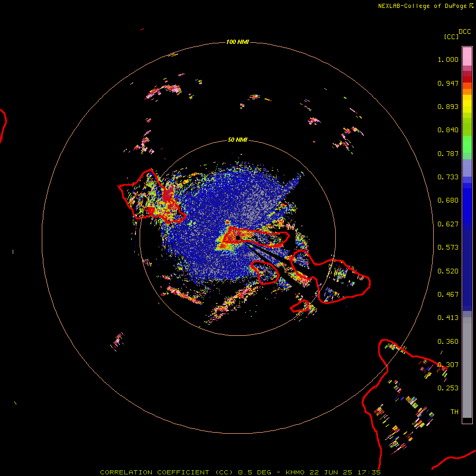Click the 0.787 color scale value

[448, 153]
